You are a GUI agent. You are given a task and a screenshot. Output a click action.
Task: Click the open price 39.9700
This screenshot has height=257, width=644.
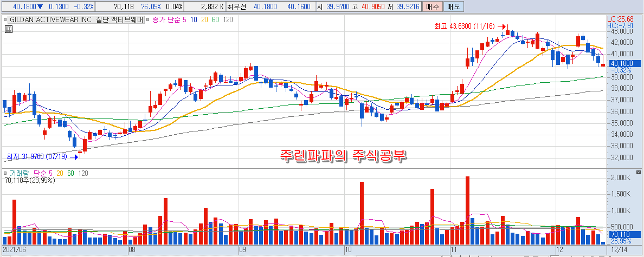[x=339, y=6]
